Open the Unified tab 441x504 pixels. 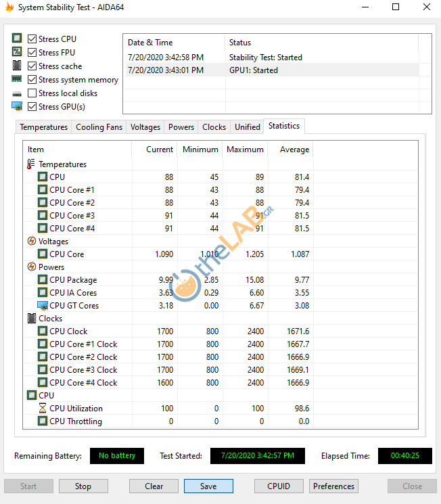click(x=248, y=127)
